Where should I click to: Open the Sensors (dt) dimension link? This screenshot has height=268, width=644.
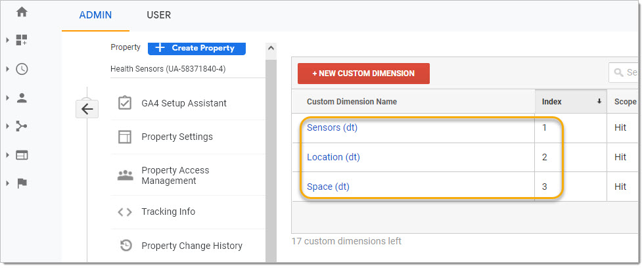coord(333,127)
